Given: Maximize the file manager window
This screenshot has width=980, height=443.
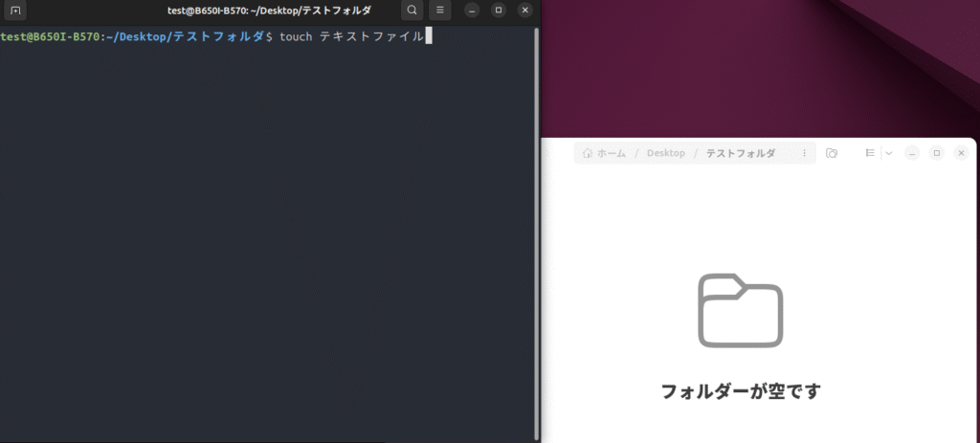Looking at the screenshot, I should (936, 153).
